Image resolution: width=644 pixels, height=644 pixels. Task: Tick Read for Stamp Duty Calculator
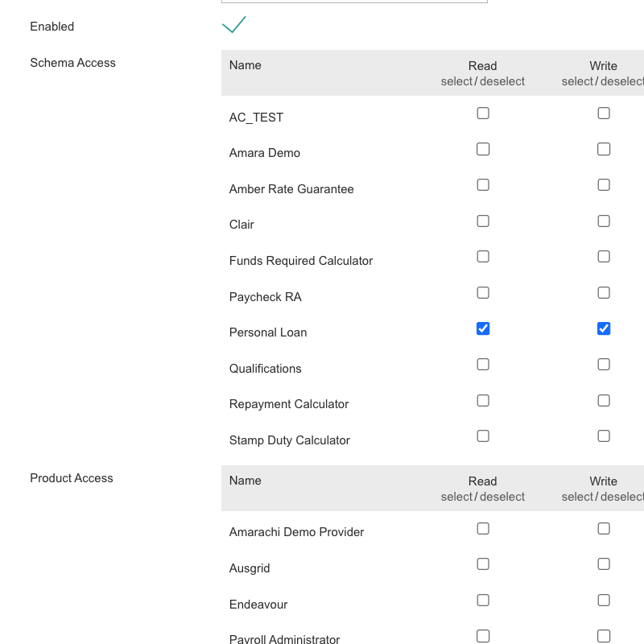(x=483, y=436)
